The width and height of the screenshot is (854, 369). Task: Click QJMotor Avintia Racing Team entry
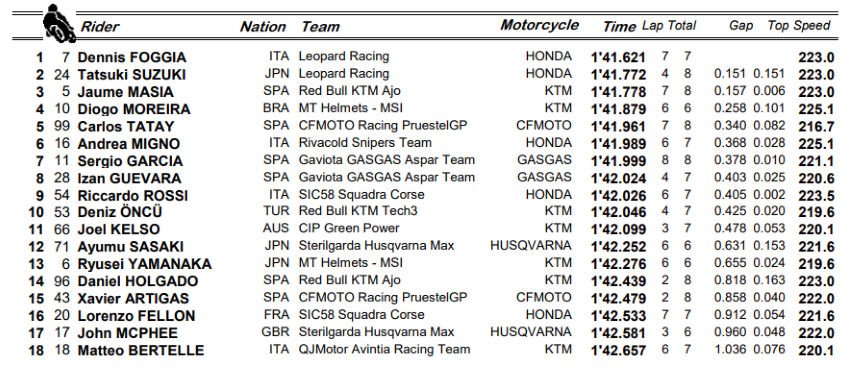(x=384, y=349)
